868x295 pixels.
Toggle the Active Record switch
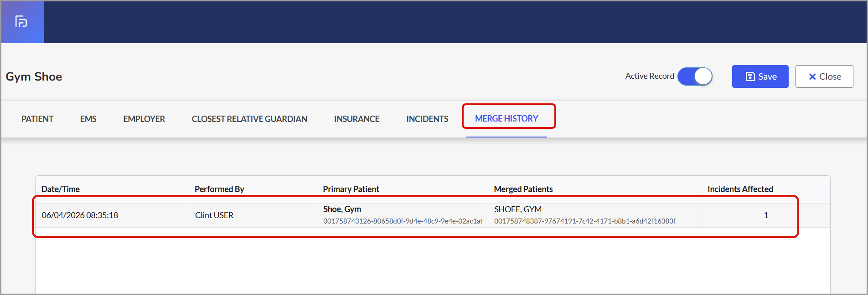click(695, 76)
